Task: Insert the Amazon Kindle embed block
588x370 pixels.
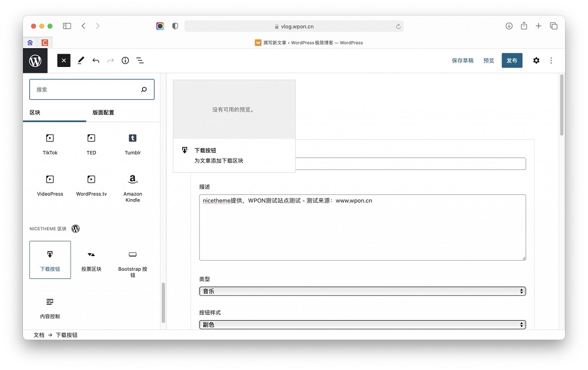Action: (132, 185)
